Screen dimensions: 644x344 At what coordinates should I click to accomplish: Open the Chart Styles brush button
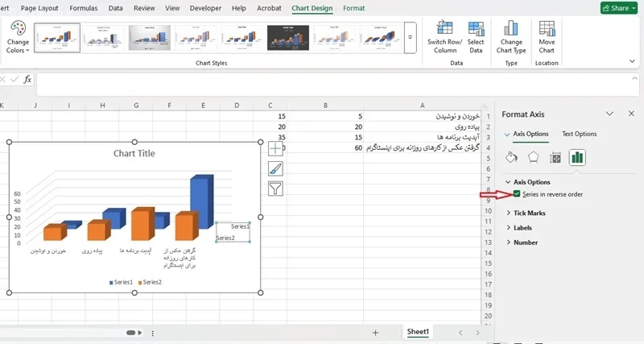275,168
